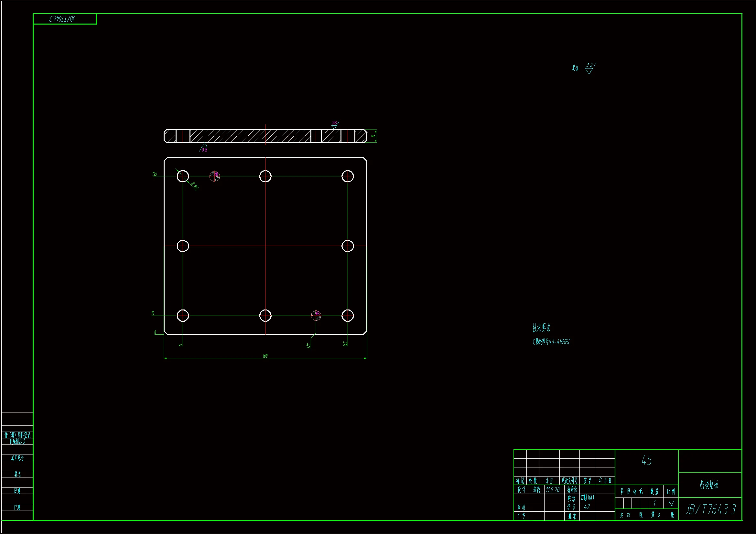Click the 1:2 scale value cell

[x=671, y=503]
